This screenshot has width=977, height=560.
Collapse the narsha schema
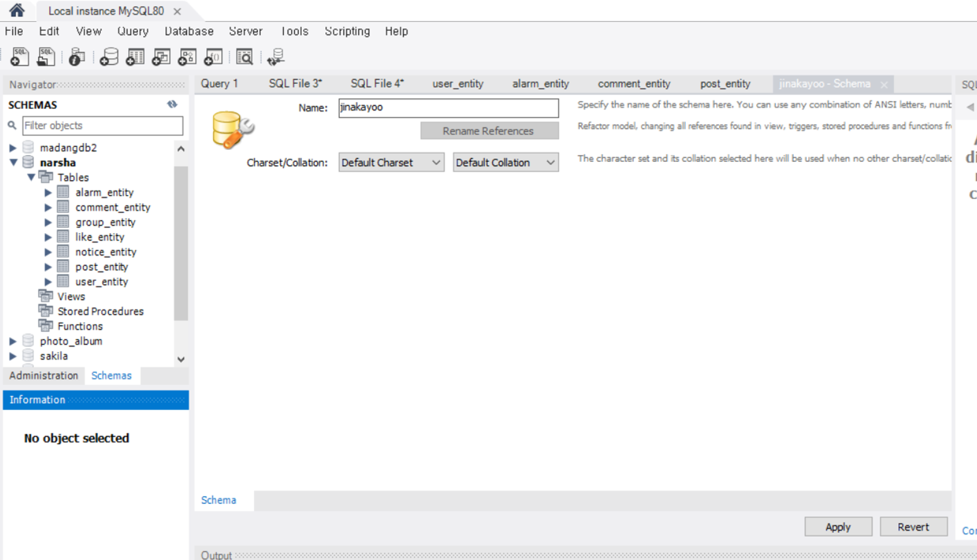pyautogui.click(x=13, y=163)
